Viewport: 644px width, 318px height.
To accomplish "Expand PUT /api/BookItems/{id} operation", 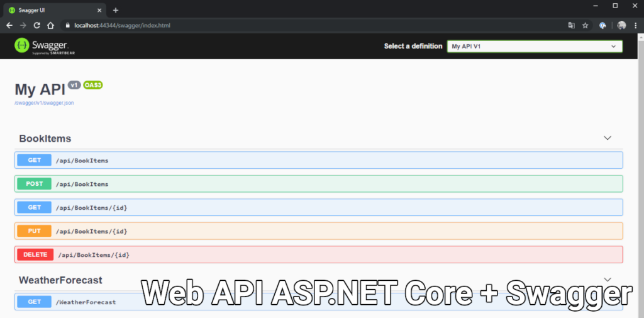I will pos(319,231).
